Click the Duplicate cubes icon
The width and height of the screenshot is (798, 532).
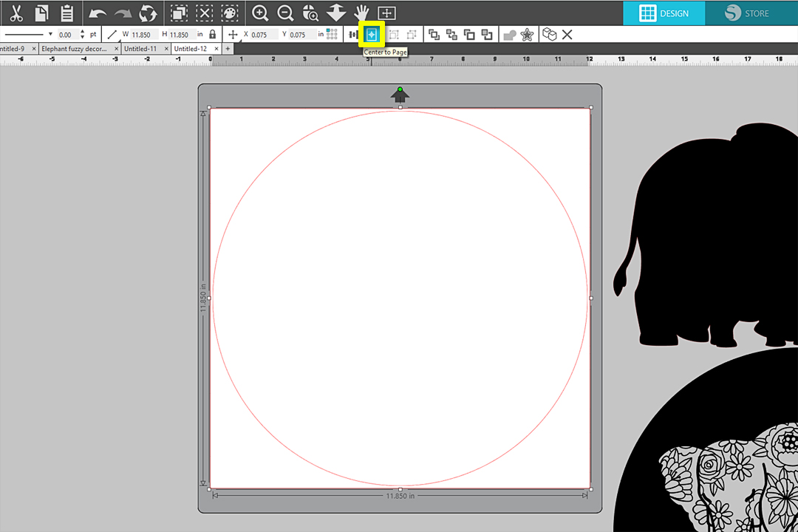[549, 34]
